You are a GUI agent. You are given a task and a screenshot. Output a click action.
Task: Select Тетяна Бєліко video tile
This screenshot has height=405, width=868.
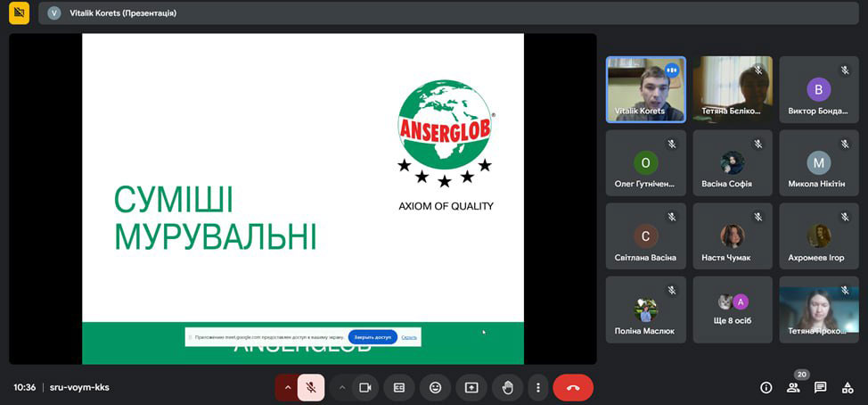click(x=733, y=89)
